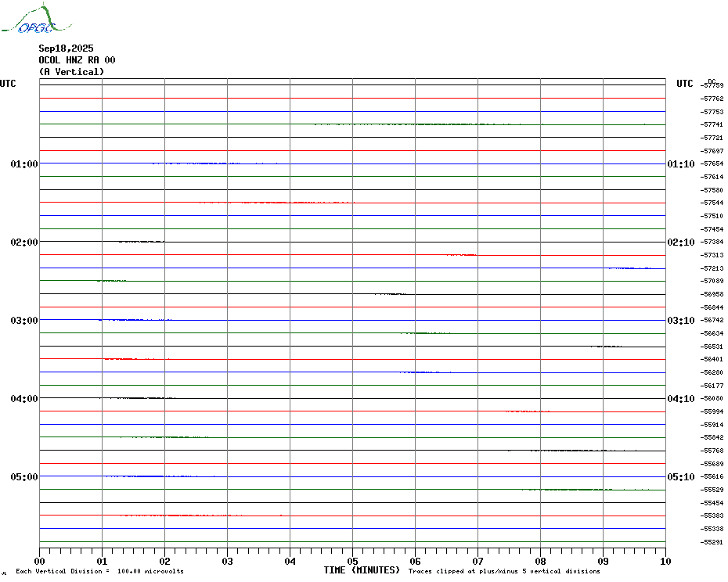Click the right UTC header label
Screen dimensions: 728x582
point(685,84)
